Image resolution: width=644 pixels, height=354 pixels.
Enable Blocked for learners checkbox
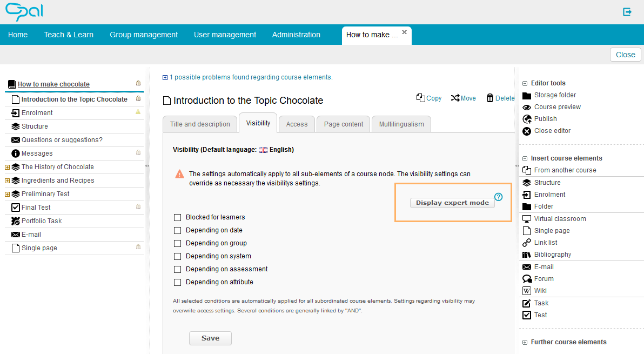(178, 217)
